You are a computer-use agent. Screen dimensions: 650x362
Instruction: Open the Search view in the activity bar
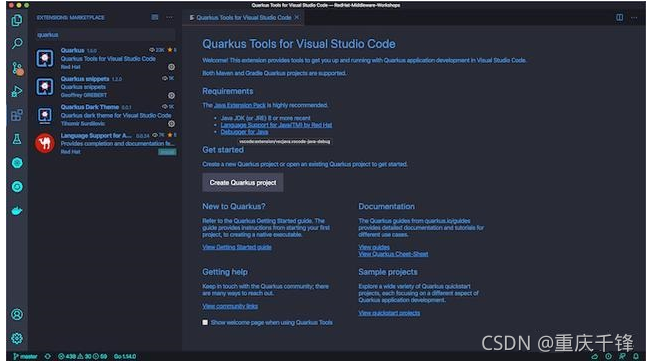(x=17, y=43)
